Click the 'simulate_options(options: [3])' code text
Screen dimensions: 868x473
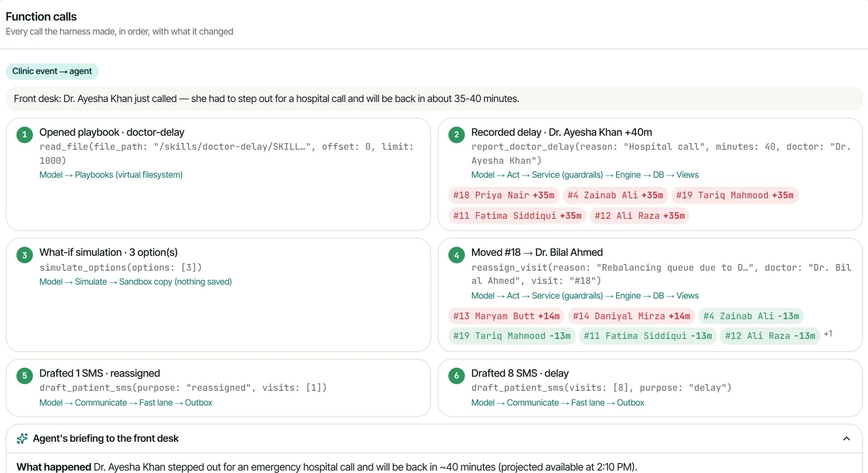pyautogui.click(x=120, y=267)
